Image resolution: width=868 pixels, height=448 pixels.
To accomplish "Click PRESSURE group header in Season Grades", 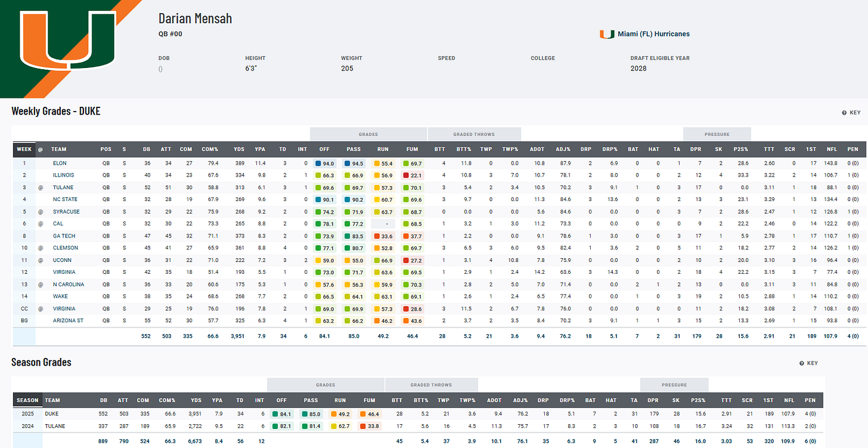I will pyautogui.click(x=674, y=385).
